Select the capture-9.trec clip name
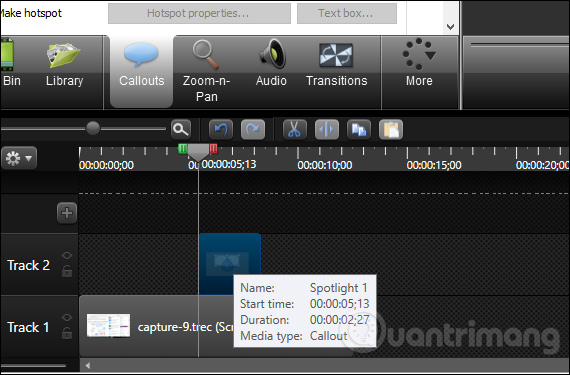Screen dimensions: 570x375 (185, 327)
